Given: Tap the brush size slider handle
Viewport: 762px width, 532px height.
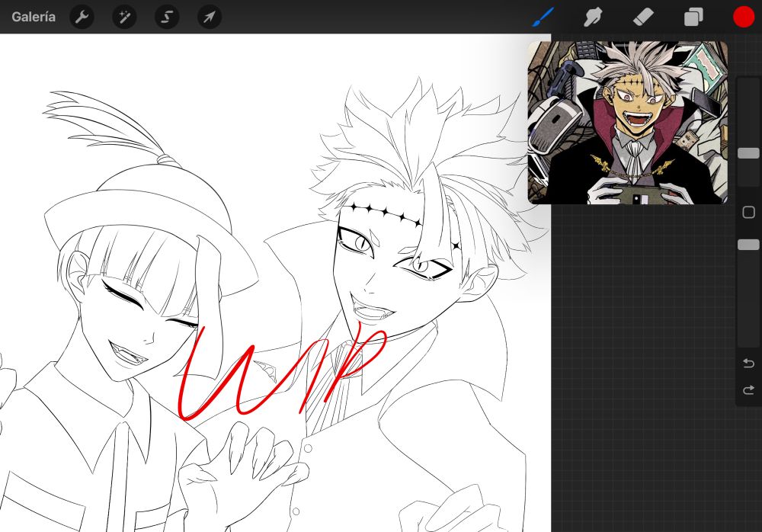Looking at the screenshot, I should 748,153.
